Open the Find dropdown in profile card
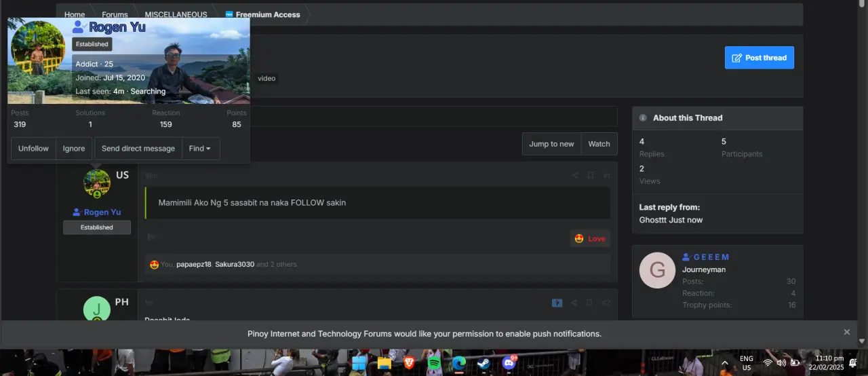868x376 pixels. point(200,149)
